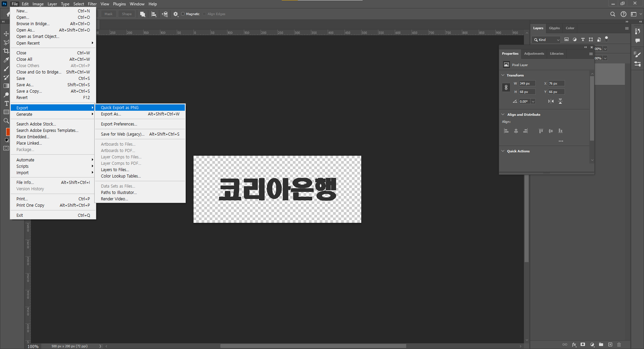Expand the Generate submenu
Screen dimensions: 644x349
[53, 114]
